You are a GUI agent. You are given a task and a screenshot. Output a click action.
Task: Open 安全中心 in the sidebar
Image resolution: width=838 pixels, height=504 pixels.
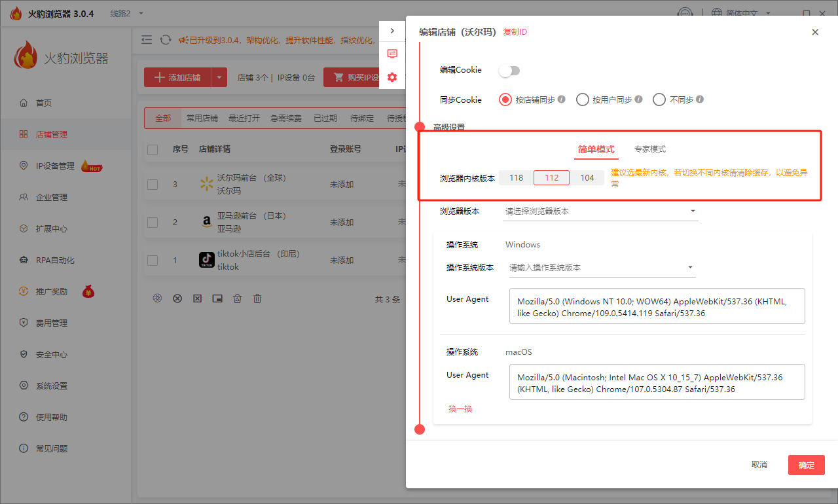(x=52, y=355)
